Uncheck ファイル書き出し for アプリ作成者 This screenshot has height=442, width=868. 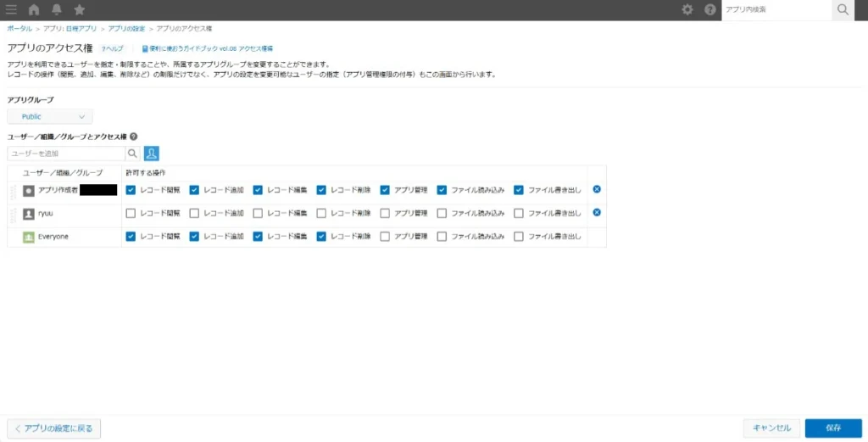coord(519,190)
